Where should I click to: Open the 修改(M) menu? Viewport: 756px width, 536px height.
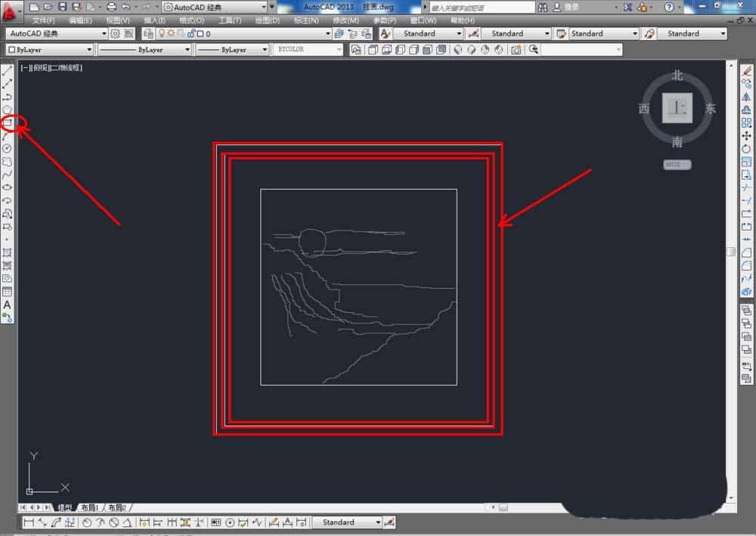tap(345, 20)
